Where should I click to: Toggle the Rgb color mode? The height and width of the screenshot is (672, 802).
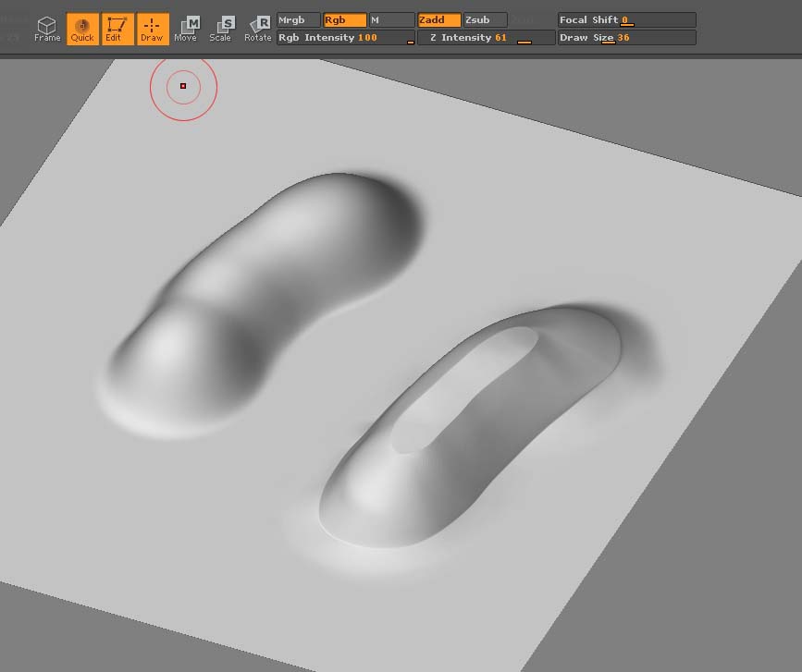coord(345,20)
